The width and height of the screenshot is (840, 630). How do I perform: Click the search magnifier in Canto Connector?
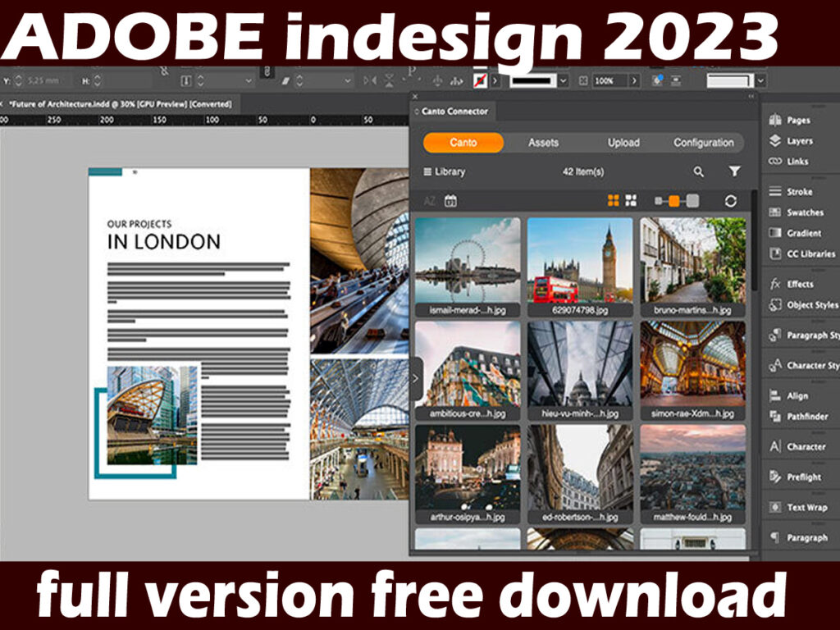pyautogui.click(x=698, y=172)
